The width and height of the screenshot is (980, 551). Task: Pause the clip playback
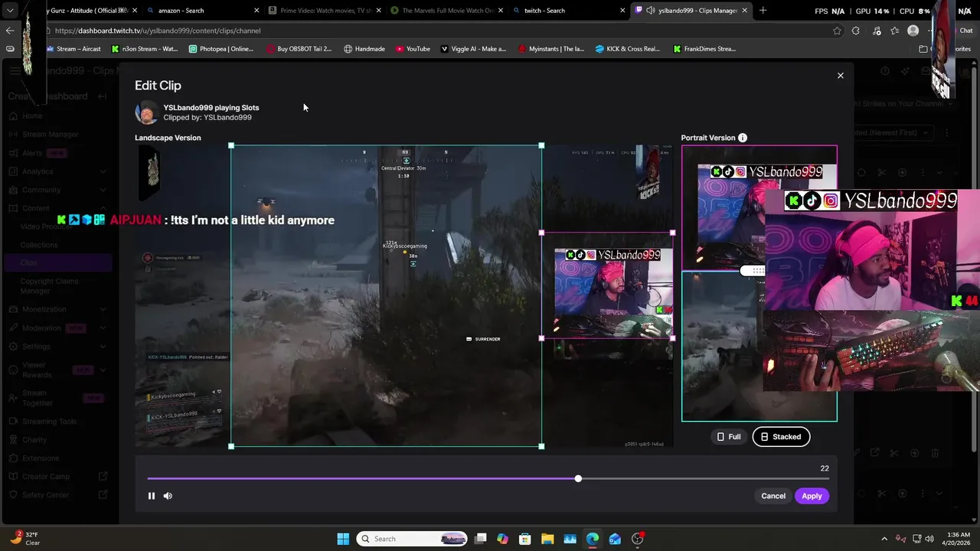[152, 496]
